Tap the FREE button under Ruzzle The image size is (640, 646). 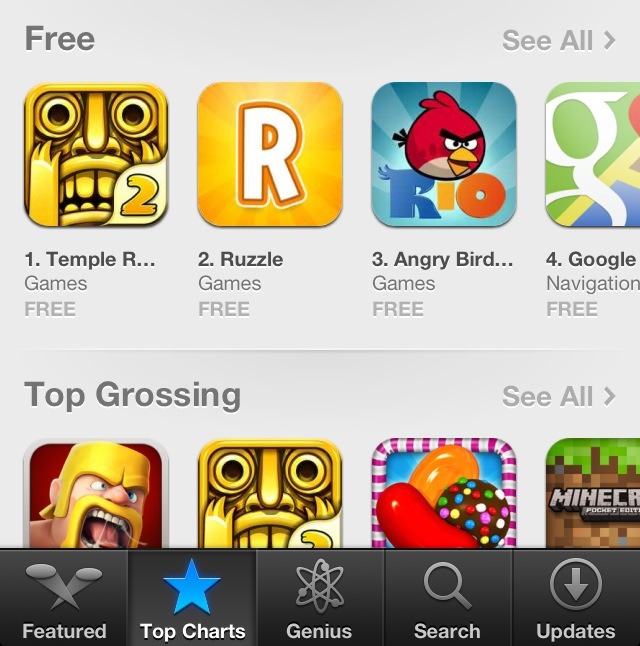[x=224, y=309]
